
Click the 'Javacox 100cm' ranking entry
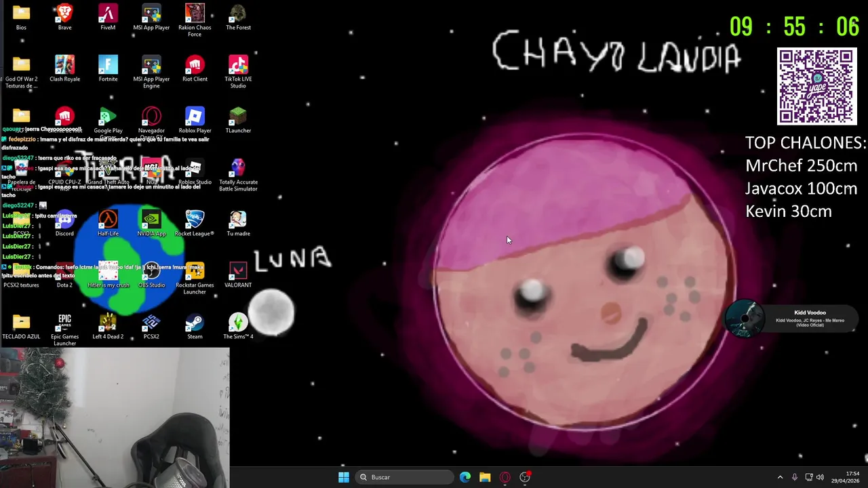[801, 188]
